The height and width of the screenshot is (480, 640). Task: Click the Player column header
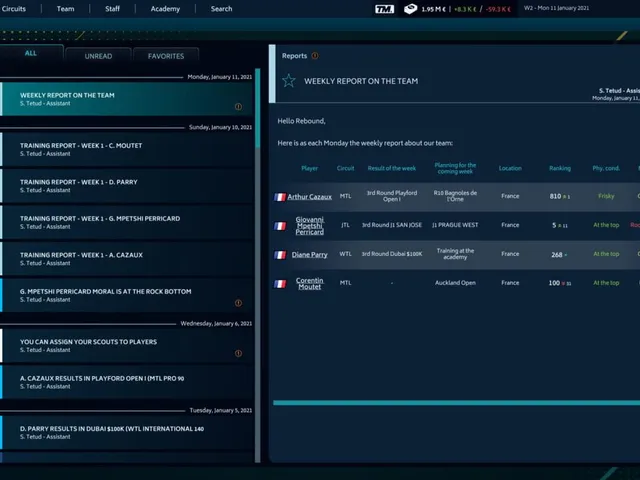309,168
